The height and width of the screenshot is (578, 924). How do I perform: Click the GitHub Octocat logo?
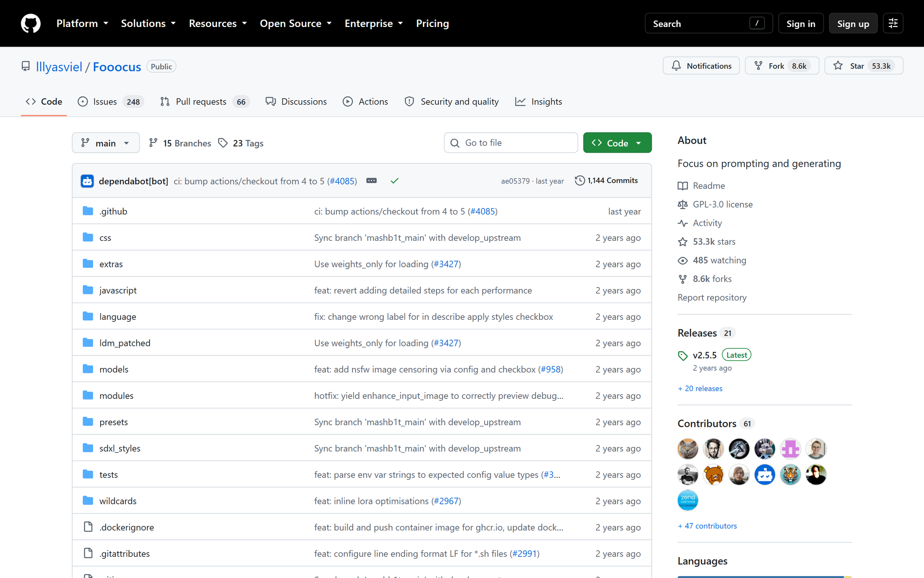pyautogui.click(x=31, y=23)
